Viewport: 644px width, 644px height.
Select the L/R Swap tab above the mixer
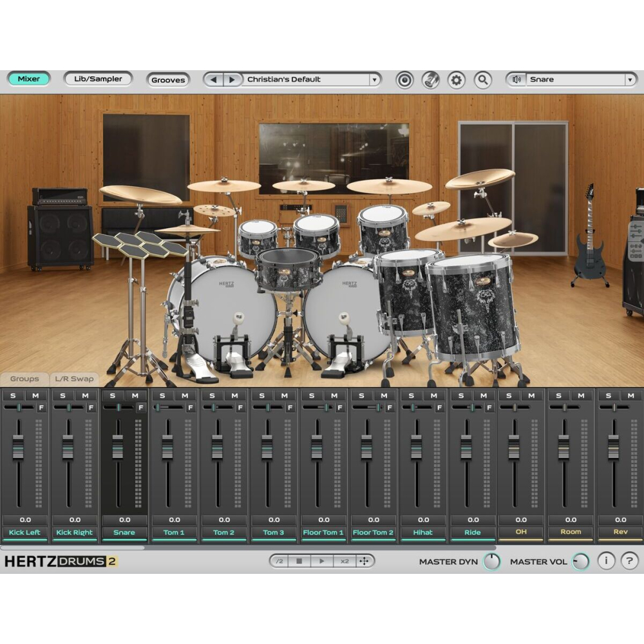(x=73, y=379)
